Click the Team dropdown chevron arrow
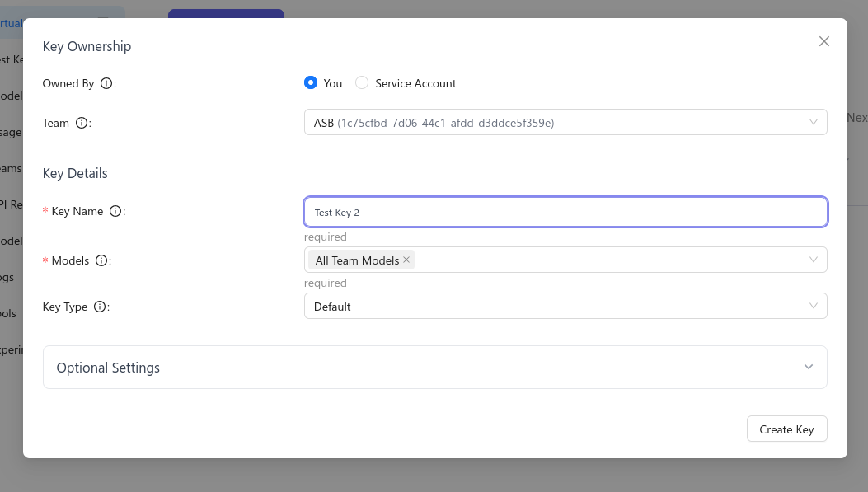The width and height of the screenshot is (868, 492). [x=814, y=122]
